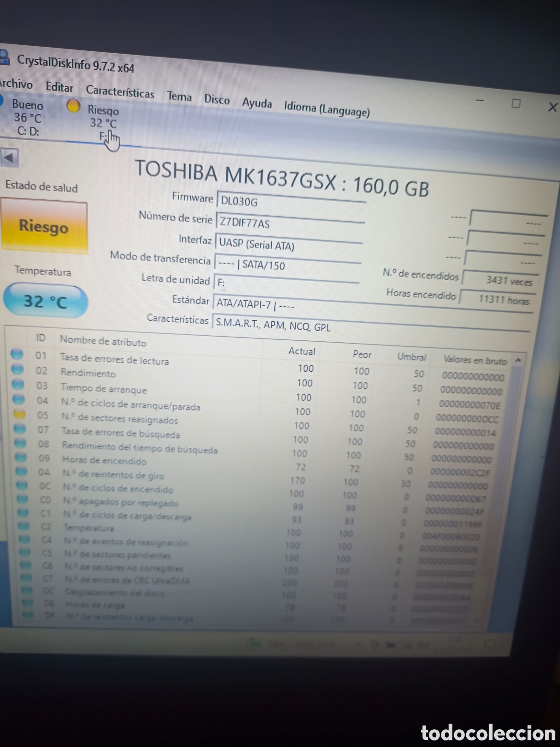Click the yellow Riesgo health status button
Viewport: 560px width, 747px height.
(x=44, y=226)
